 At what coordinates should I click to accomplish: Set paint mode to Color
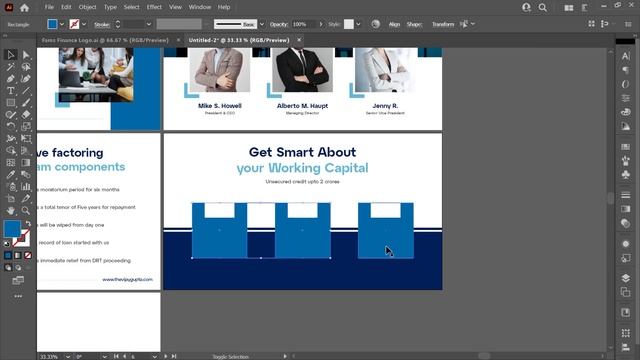coord(8,256)
